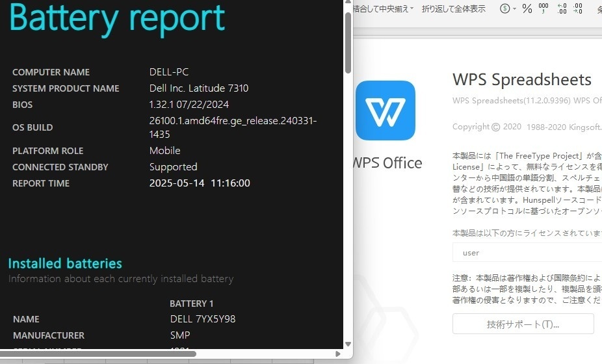Click the Installed batteries heading
This screenshot has width=602, height=364.
(65, 263)
